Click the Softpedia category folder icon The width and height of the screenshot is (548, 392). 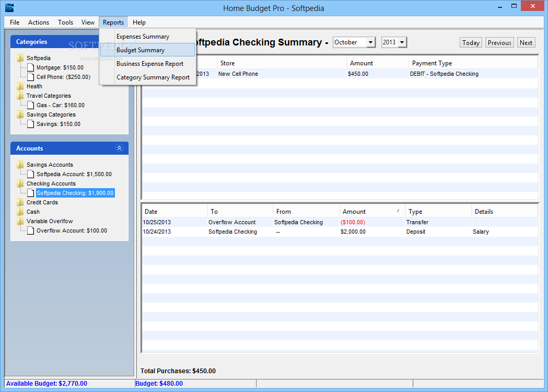20,58
